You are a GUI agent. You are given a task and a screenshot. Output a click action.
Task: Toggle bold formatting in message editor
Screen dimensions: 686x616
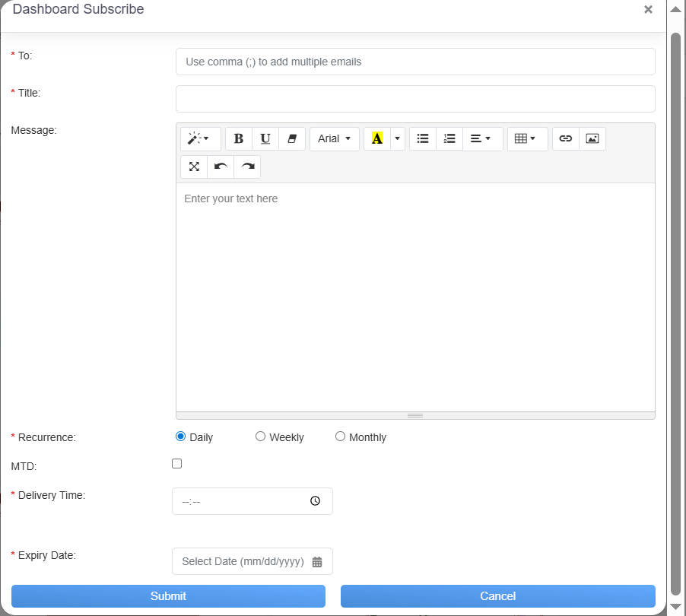[x=239, y=138]
